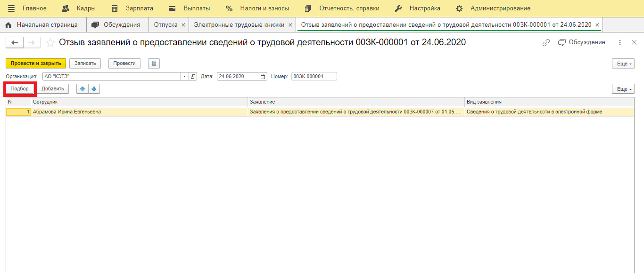Edit the Дата field
The image size is (644, 273).
(x=238, y=76)
